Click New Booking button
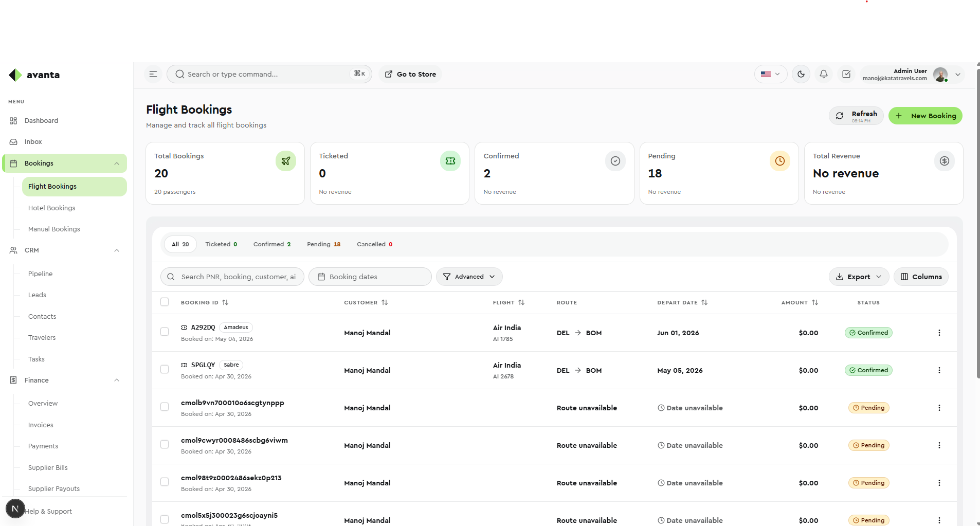The height and width of the screenshot is (526, 980). click(x=925, y=116)
